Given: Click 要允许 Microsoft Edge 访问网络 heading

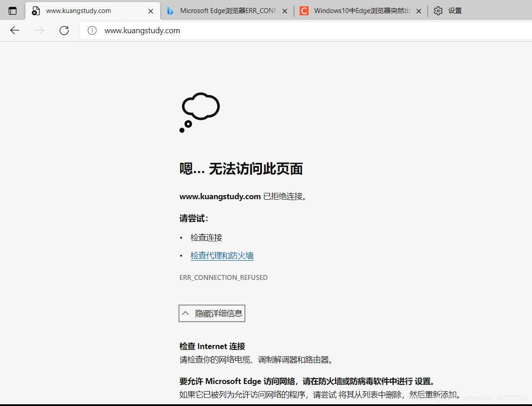Looking at the screenshot, I should click(x=307, y=381).
